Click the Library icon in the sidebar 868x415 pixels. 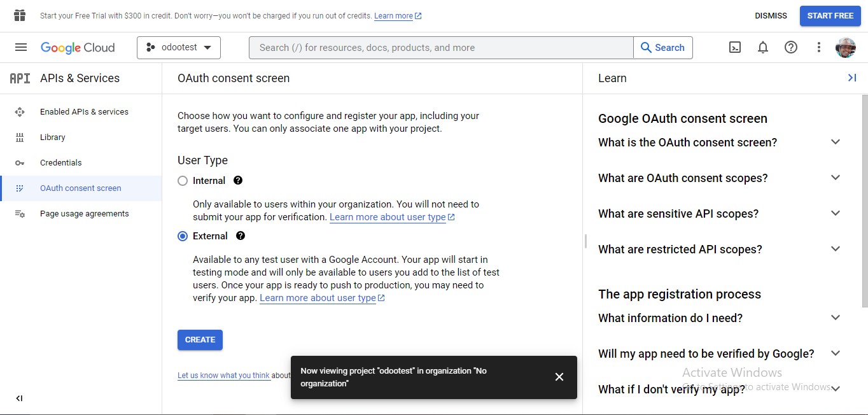click(20, 137)
